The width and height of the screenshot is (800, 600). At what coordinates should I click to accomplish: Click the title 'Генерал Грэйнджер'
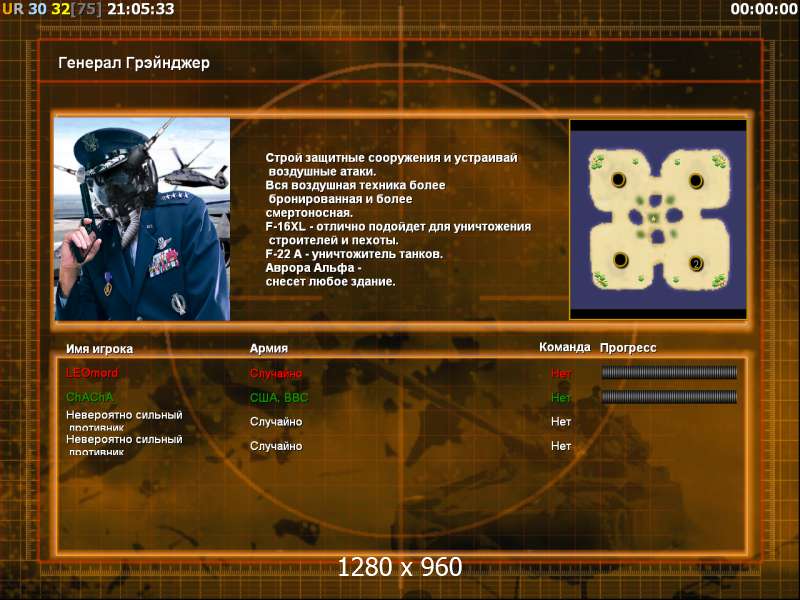click(x=134, y=63)
